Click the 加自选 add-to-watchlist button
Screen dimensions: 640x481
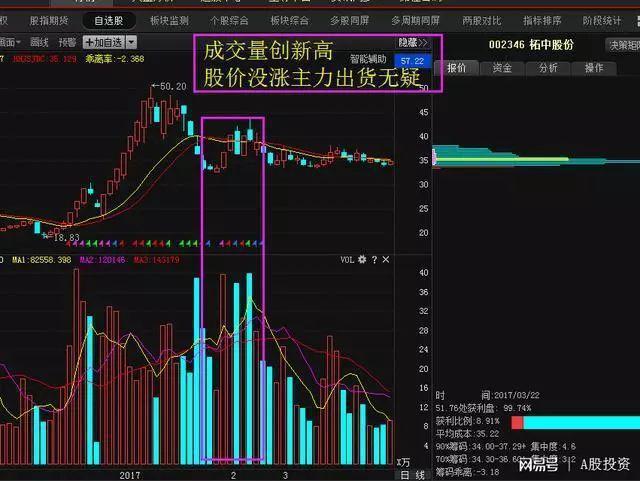(x=104, y=42)
